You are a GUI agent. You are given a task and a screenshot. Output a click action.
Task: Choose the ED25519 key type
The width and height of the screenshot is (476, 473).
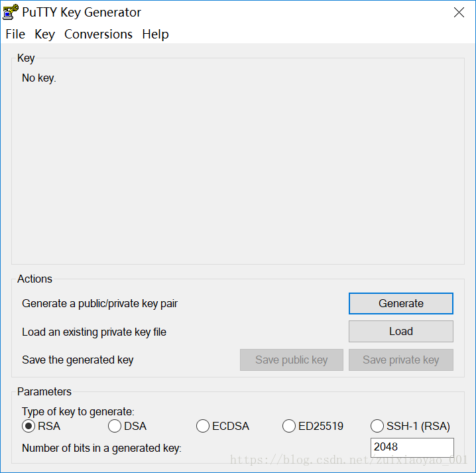[313, 426]
